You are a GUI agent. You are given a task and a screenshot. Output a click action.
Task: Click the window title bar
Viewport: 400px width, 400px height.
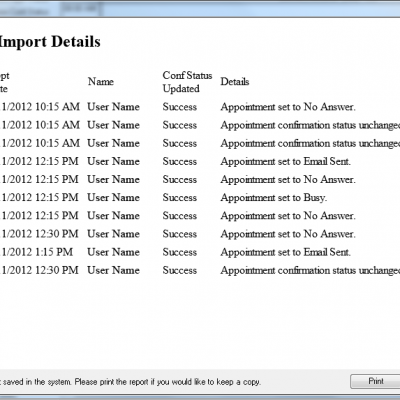click(200, 9)
